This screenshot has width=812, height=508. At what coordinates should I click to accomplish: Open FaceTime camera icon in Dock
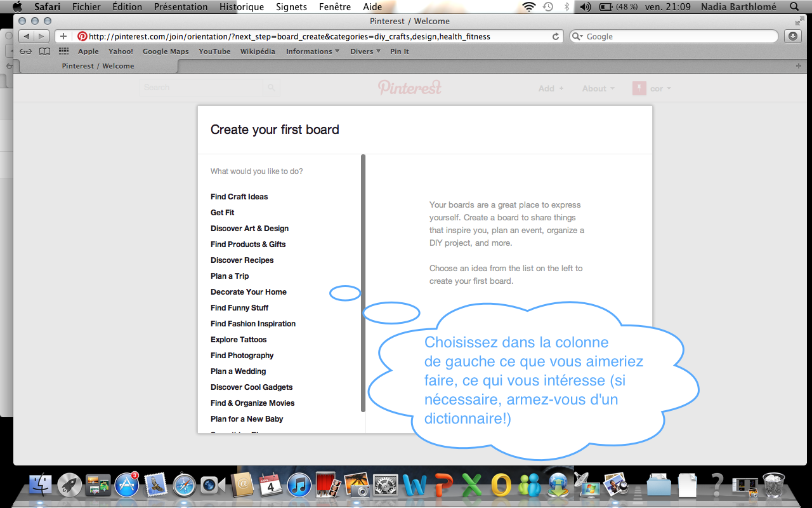coord(213,485)
